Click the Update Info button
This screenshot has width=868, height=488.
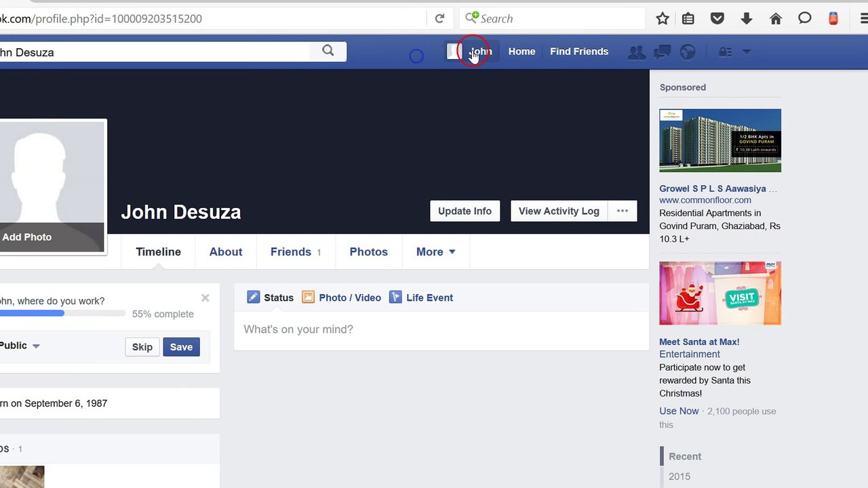coord(465,211)
